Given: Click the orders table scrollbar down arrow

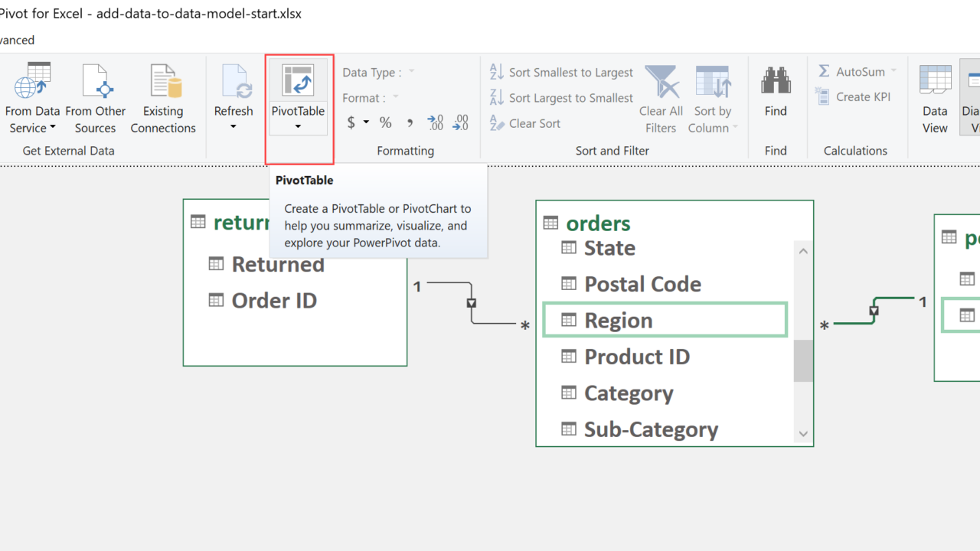Looking at the screenshot, I should [x=803, y=434].
